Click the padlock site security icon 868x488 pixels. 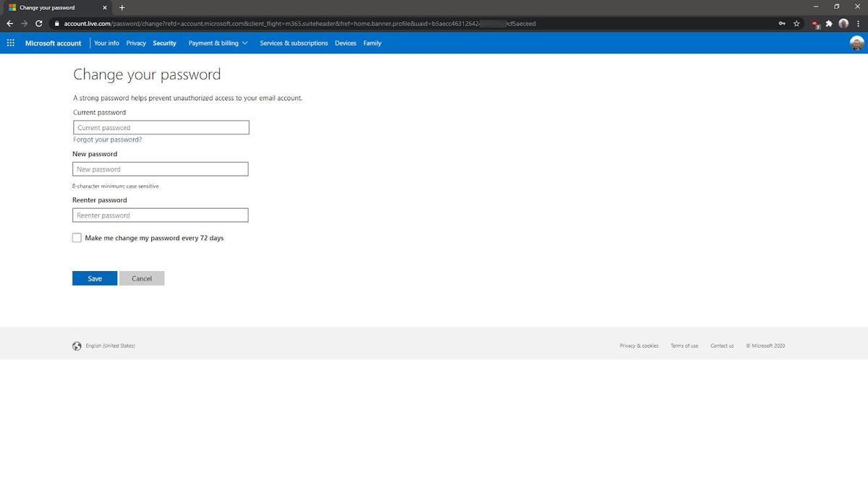56,23
